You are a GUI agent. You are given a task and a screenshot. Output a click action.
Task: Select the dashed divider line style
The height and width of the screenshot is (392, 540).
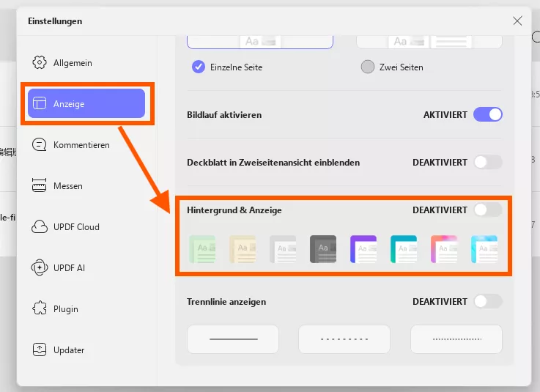[344, 339]
